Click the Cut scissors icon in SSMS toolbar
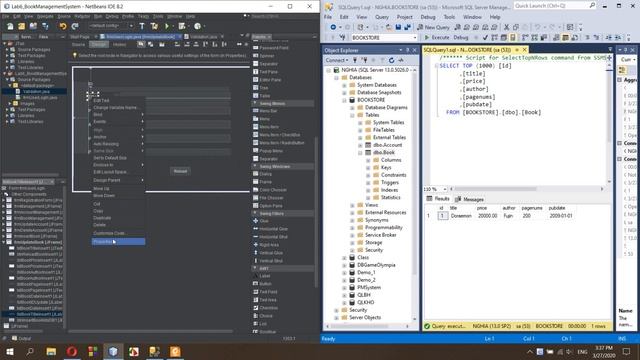The height and width of the screenshot is (360, 640). (x=506, y=27)
